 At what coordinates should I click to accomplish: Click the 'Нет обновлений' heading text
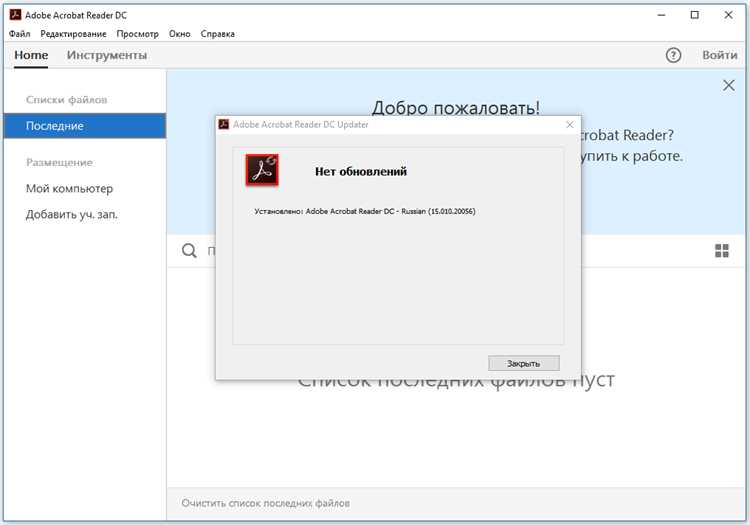click(x=361, y=172)
